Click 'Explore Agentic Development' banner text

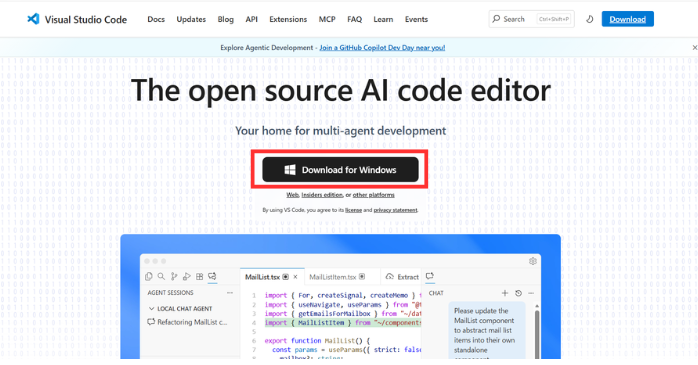[x=267, y=48]
